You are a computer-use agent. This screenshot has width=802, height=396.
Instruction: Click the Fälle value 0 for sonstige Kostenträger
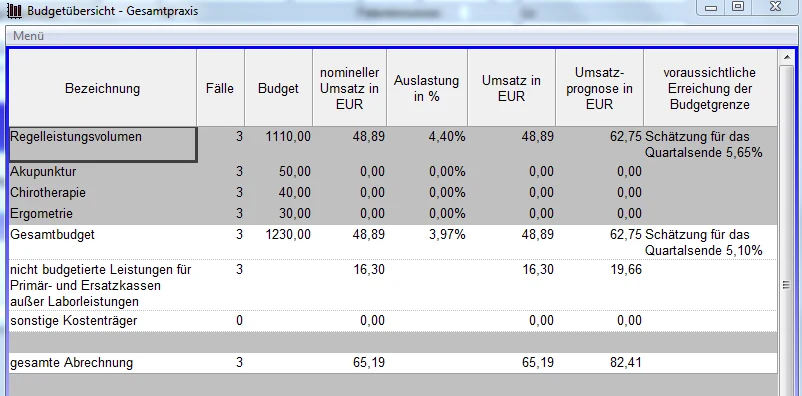[x=239, y=321]
